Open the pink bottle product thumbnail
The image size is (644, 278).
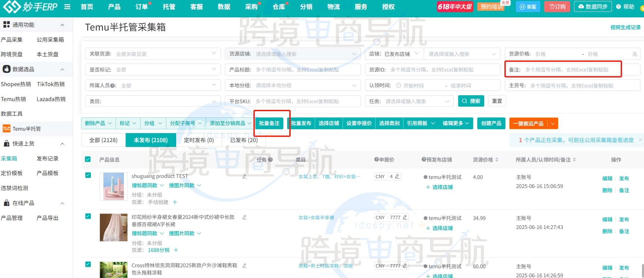point(113,186)
